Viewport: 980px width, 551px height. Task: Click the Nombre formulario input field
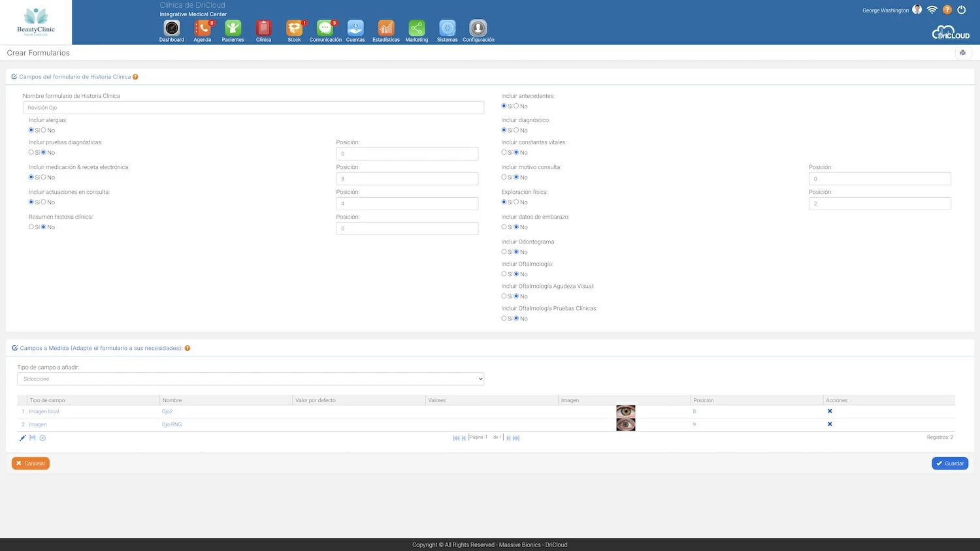point(253,108)
